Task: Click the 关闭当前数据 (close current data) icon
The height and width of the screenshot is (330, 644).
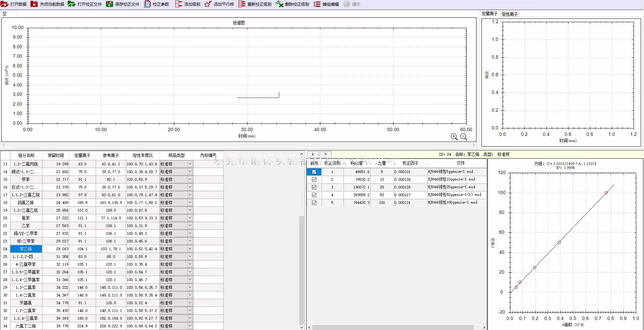Action: [x=34, y=4]
